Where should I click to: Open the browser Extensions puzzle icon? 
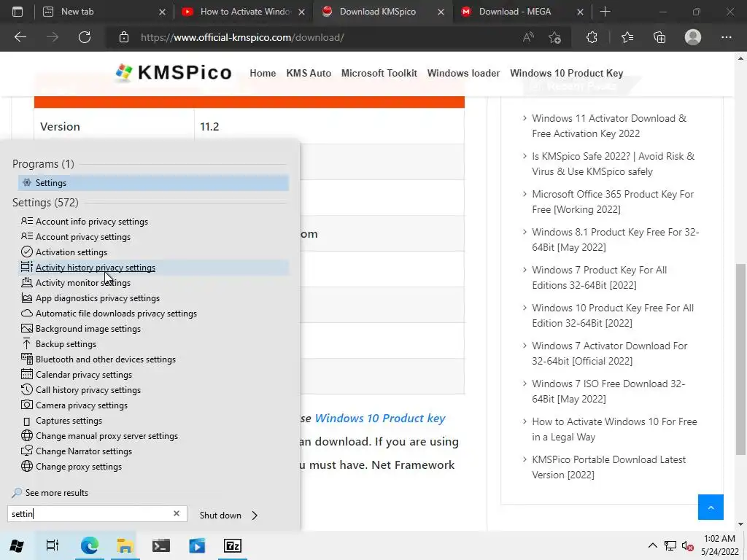coord(592,37)
